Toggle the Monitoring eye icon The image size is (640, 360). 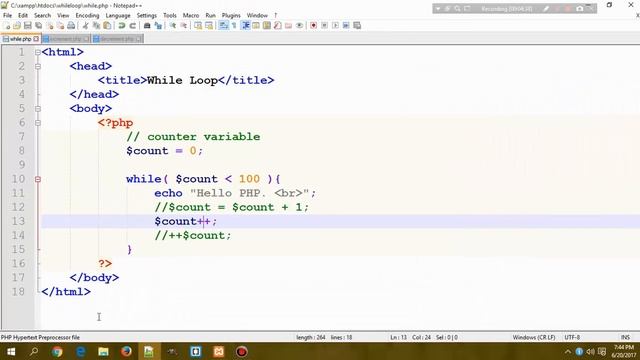tap(300, 26)
